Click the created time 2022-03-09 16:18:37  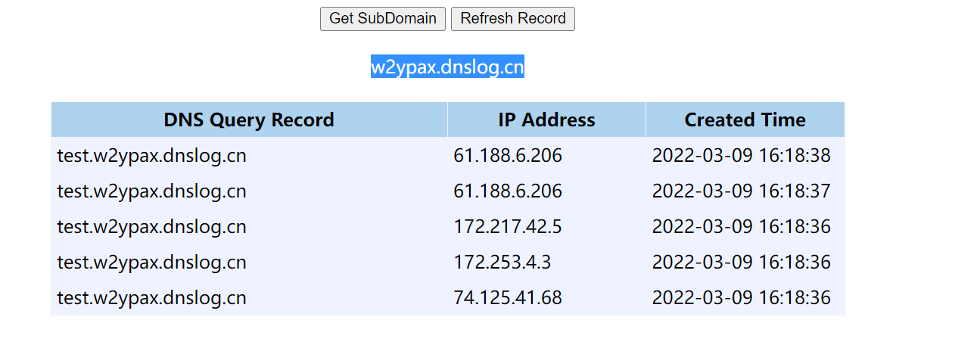click(742, 191)
